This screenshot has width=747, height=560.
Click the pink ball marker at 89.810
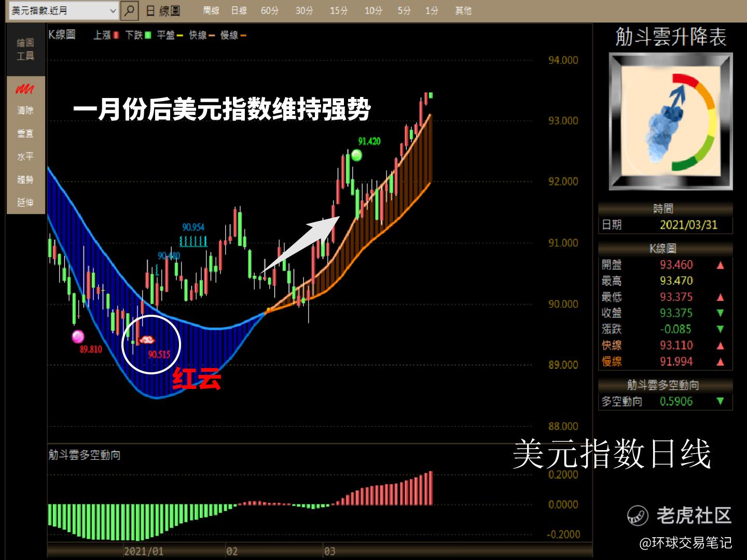(78, 337)
